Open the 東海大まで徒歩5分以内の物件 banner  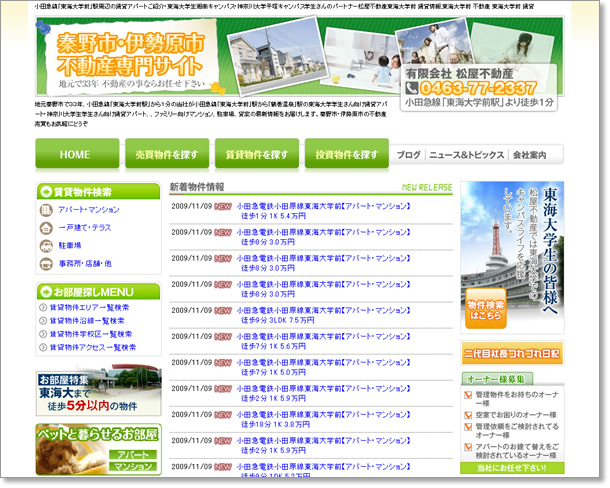[x=98, y=390]
